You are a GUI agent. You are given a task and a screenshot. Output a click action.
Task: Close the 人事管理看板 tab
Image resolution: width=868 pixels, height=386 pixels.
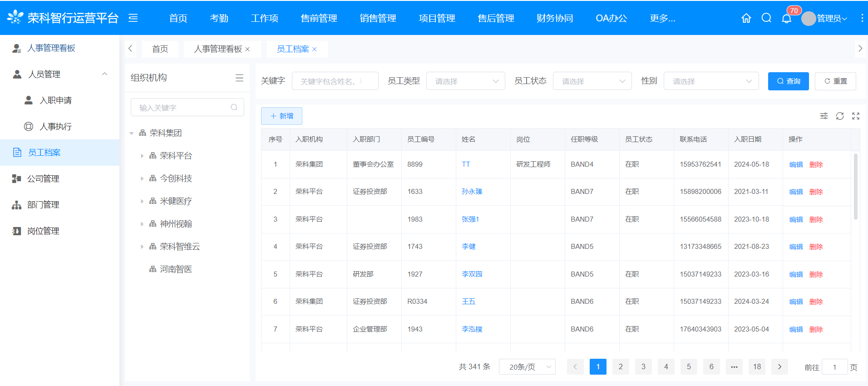247,49
